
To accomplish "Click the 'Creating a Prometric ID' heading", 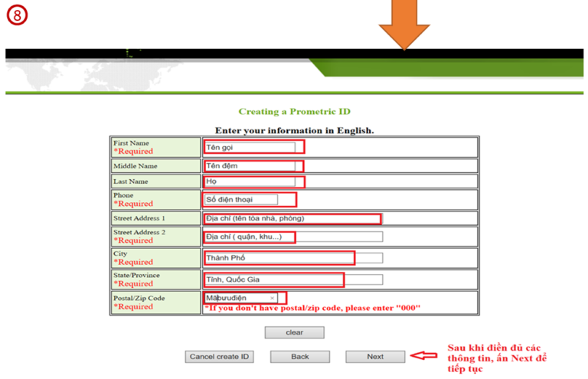I will pos(294,112).
